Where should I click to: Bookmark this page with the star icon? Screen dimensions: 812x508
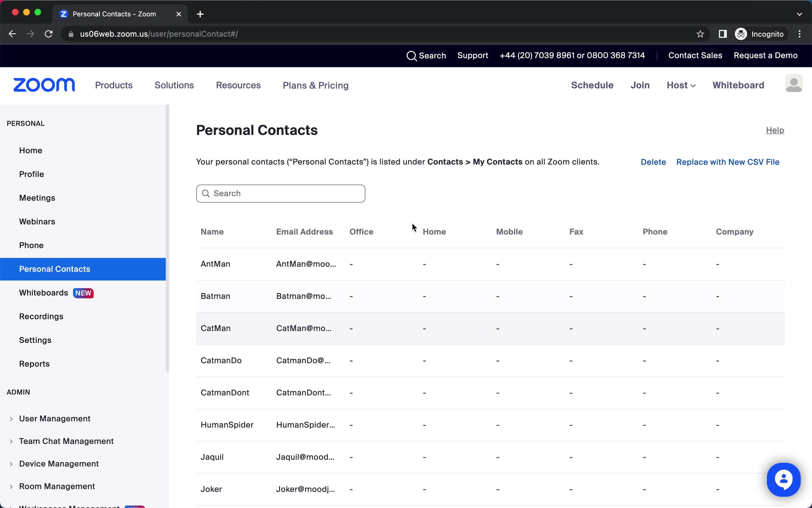tap(700, 34)
